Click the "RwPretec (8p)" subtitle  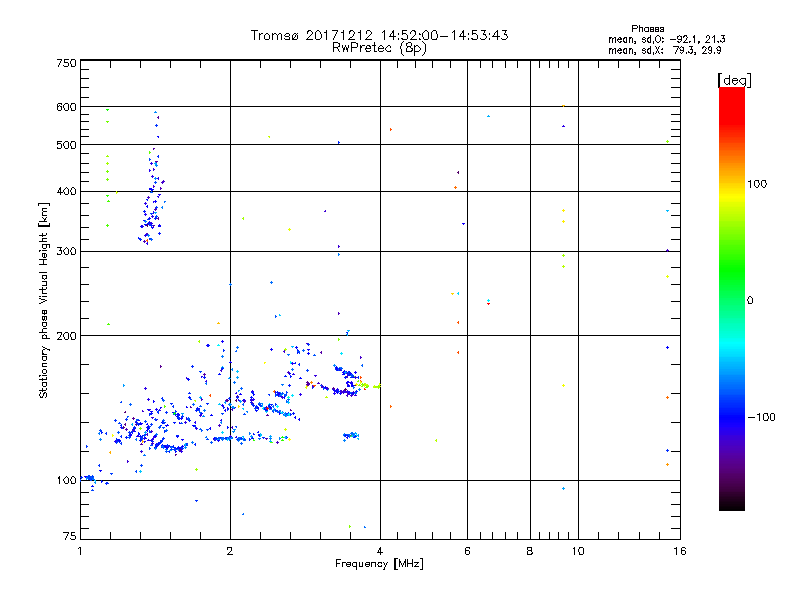[379, 48]
